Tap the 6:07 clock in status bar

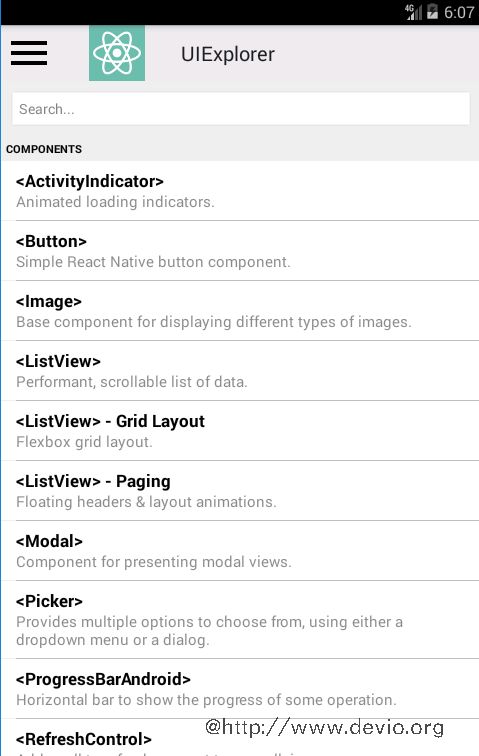coord(459,13)
